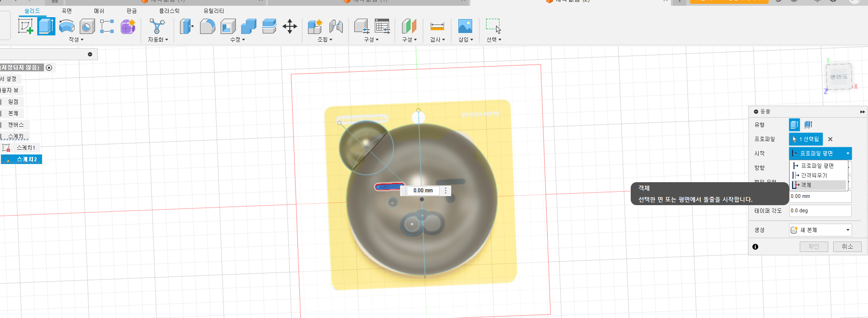Open the 자동화 dropdown menu
Image resolution: width=868 pixels, height=318 pixels.
pos(158,40)
